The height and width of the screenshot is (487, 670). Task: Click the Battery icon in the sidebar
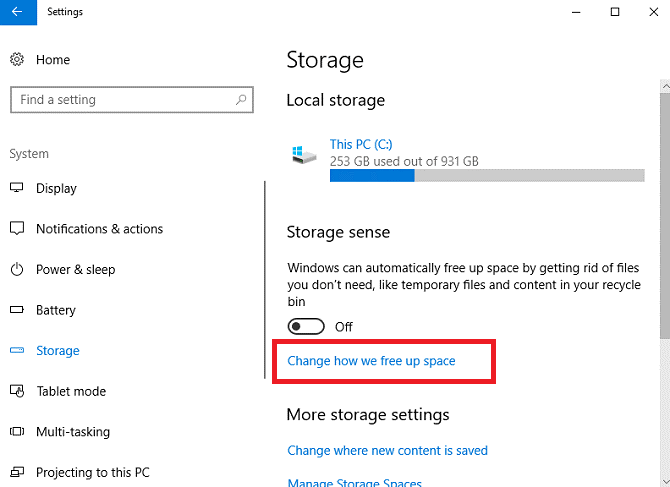17,309
